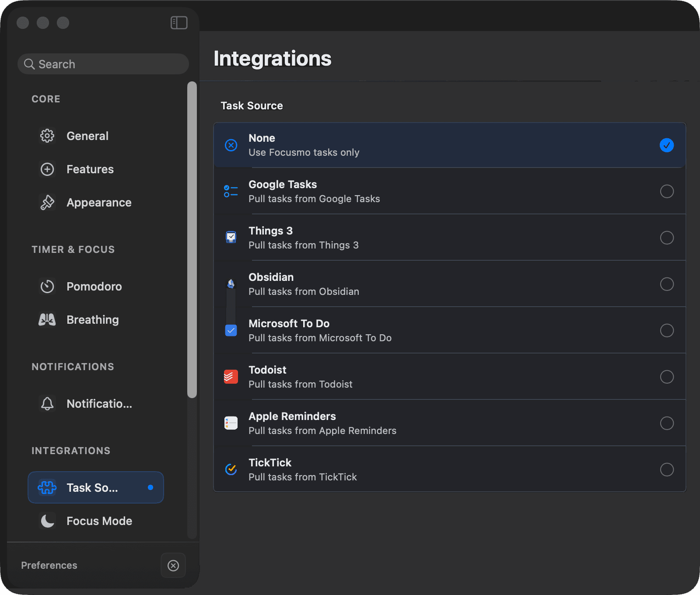Click the Obsidian app icon

click(231, 284)
